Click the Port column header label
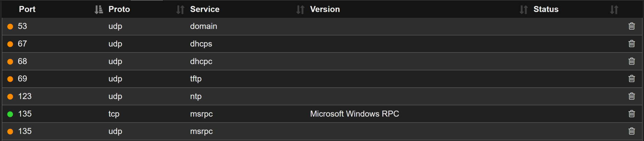Image resolution: width=644 pixels, height=141 pixels. pos(27,9)
